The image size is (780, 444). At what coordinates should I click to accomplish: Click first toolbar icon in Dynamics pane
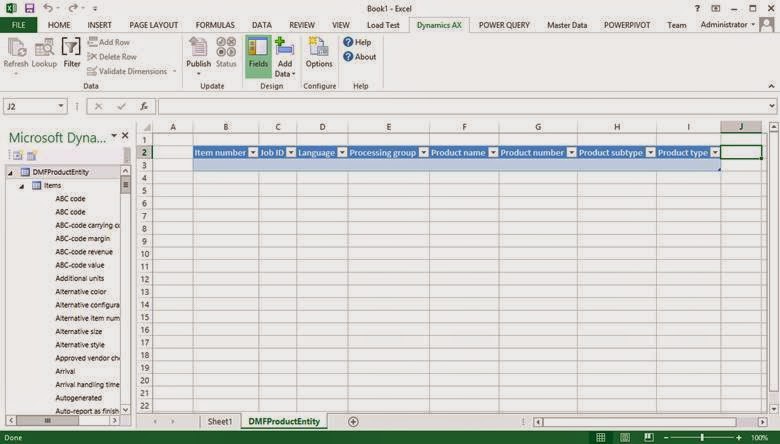[x=17, y=156]
